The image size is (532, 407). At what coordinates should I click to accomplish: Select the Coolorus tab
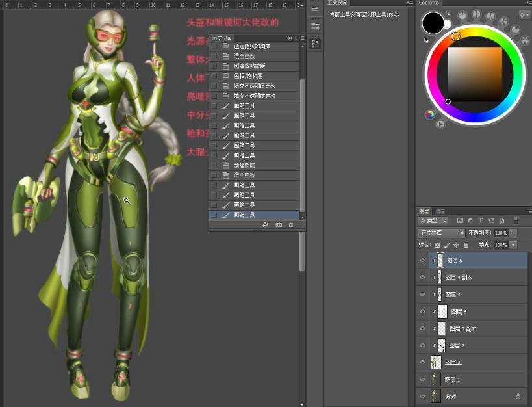click(429, 3)
